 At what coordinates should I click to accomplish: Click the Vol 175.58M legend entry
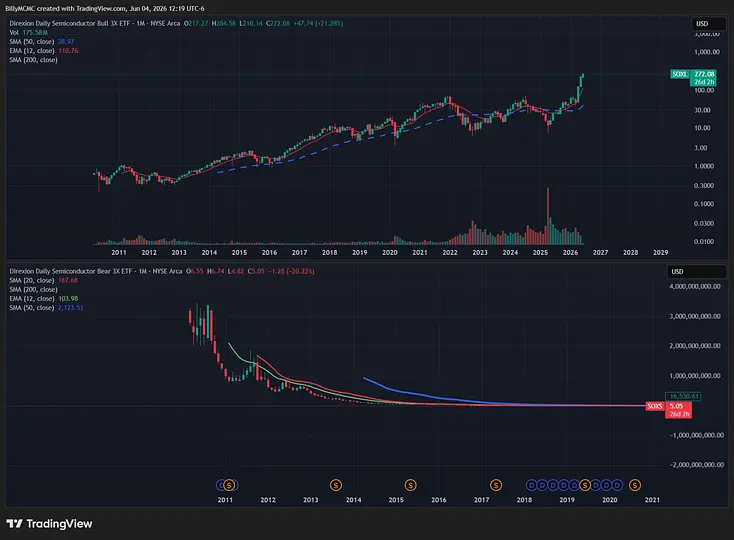tap(29, 32)
